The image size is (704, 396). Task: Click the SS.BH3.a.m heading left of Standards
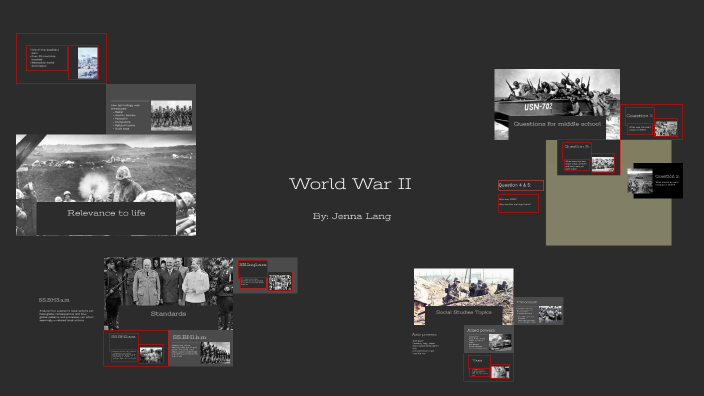click(x=54, y=300)
